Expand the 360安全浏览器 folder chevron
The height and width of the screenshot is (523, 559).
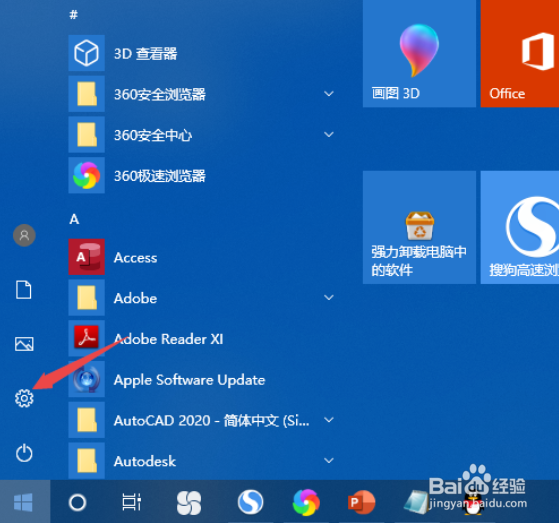(329, 94)
